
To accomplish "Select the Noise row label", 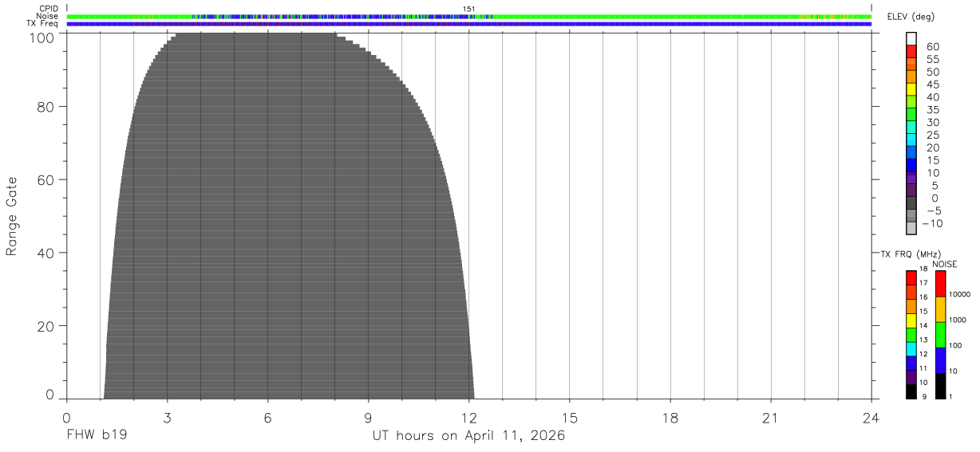I will coord(48,16).
